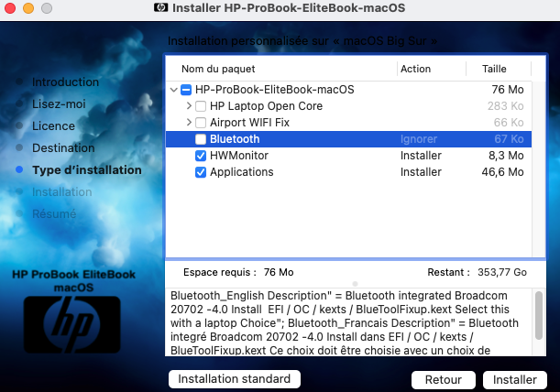The height and width of the screenshot is (392, 560).
Task: Click the Retour button
Action: point(444,379)
